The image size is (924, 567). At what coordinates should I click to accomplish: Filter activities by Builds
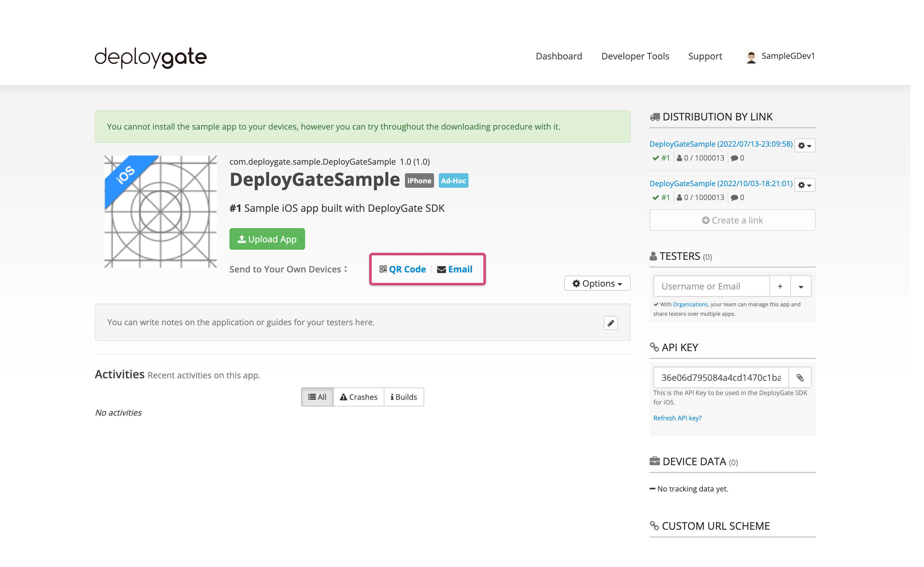tap(403, 397)
